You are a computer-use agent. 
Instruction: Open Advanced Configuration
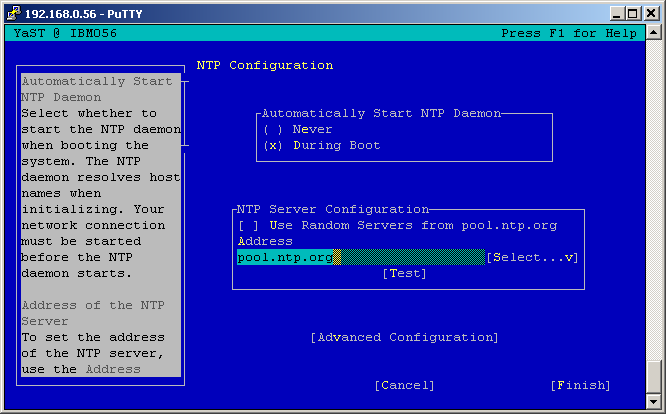[x=404, y=337]
